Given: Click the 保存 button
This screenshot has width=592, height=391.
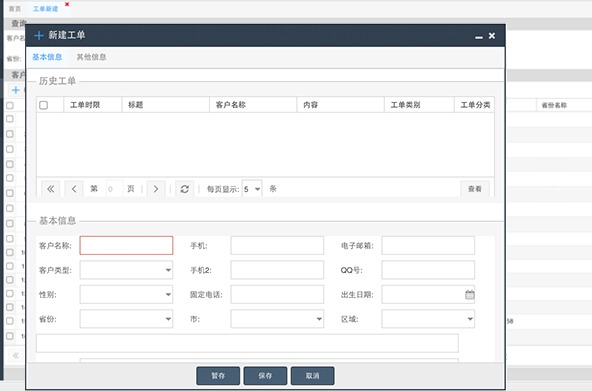Looking at the screenshot, I should (x=265, y=376).
